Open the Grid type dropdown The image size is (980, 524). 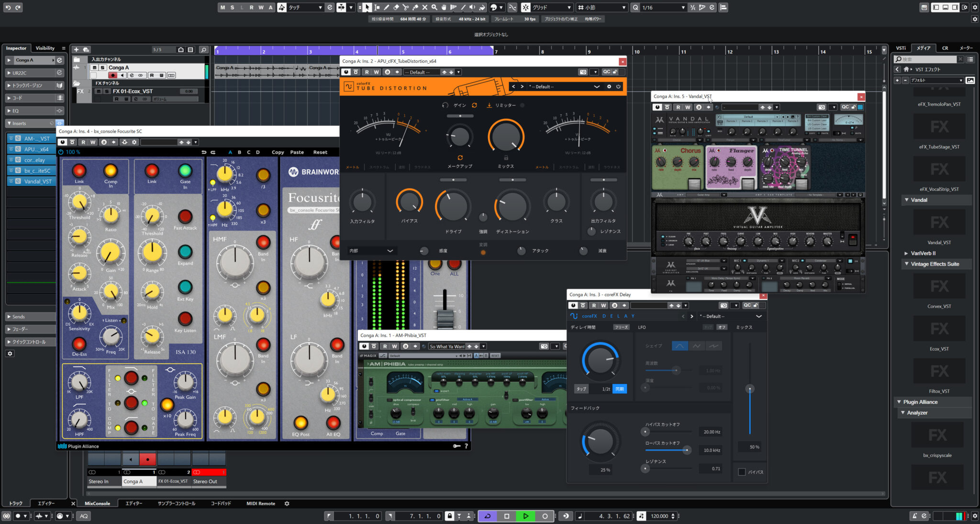[551, 7]
